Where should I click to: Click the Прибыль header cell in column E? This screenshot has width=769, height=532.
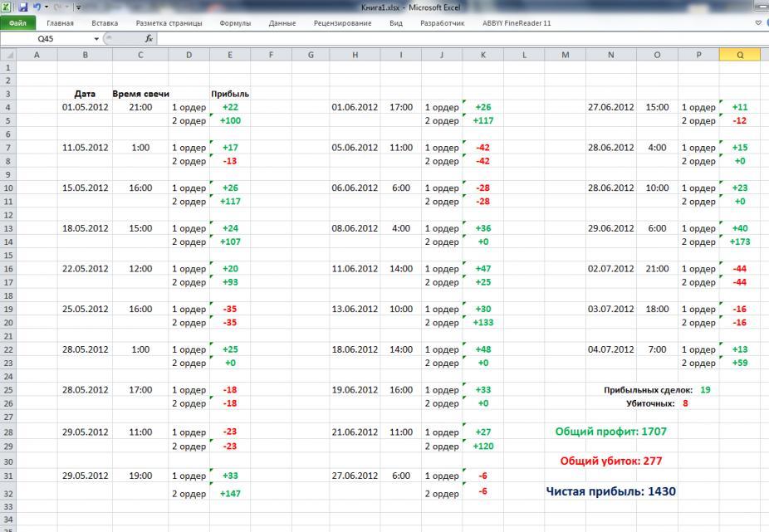point(230,94)
